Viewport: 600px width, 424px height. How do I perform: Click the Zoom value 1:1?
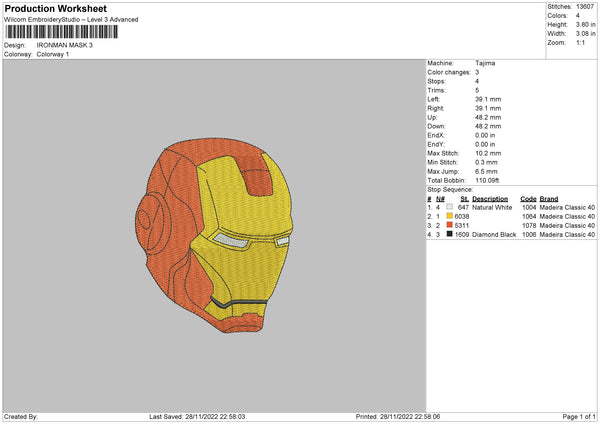pos(580,42)
